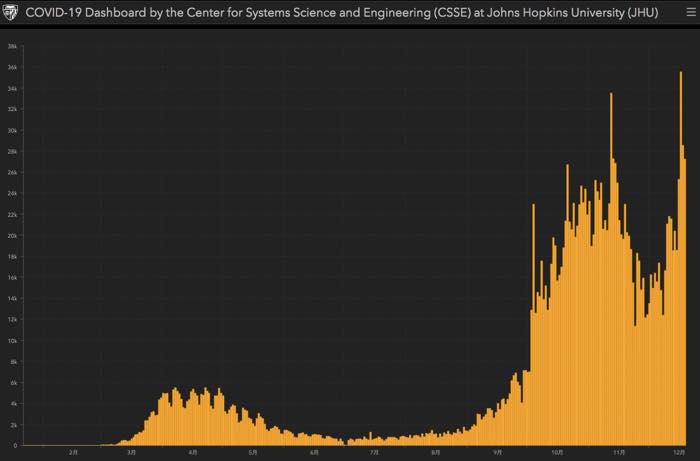700x461 pixels.
Task: Click the '5月' x-axis label
Action: pyautogui.click(x=253, y=453)
